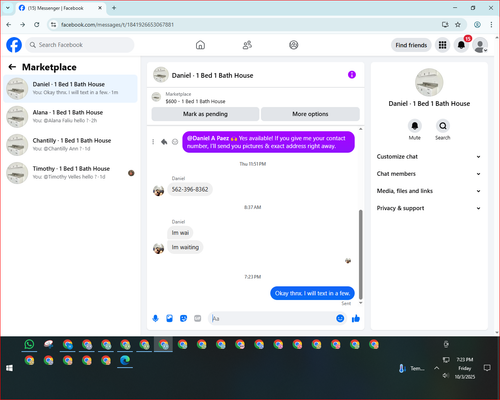Bookmark this page with the star icon
The height and width of the screenshot is (400, 500).
click(458, 25)
